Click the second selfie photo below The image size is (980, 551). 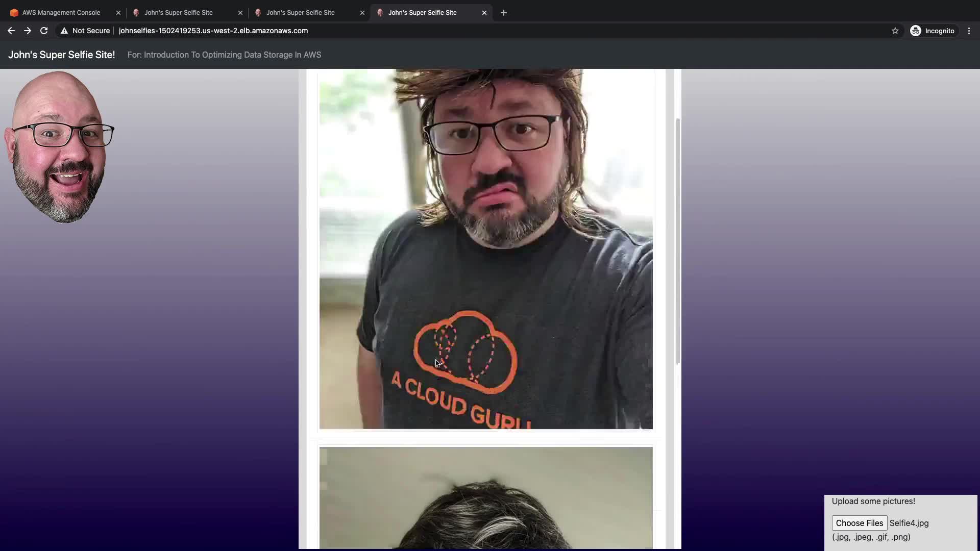click(485, 497)
